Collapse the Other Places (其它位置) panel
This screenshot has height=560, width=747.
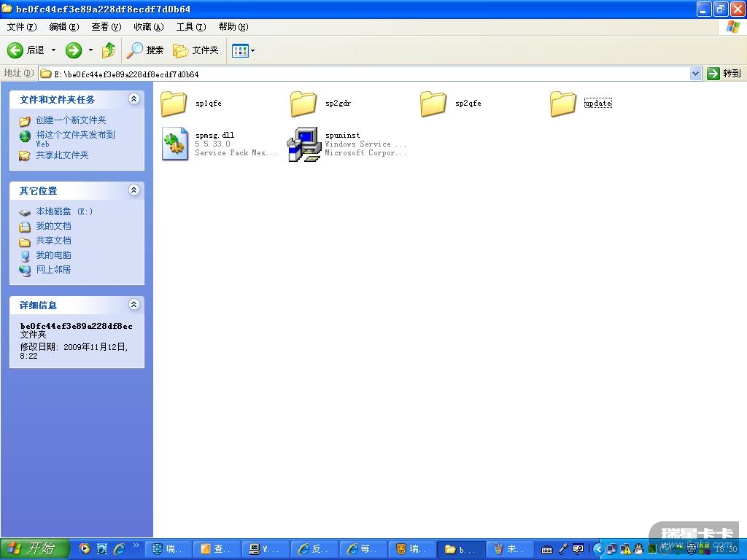(x=133, y=190)
